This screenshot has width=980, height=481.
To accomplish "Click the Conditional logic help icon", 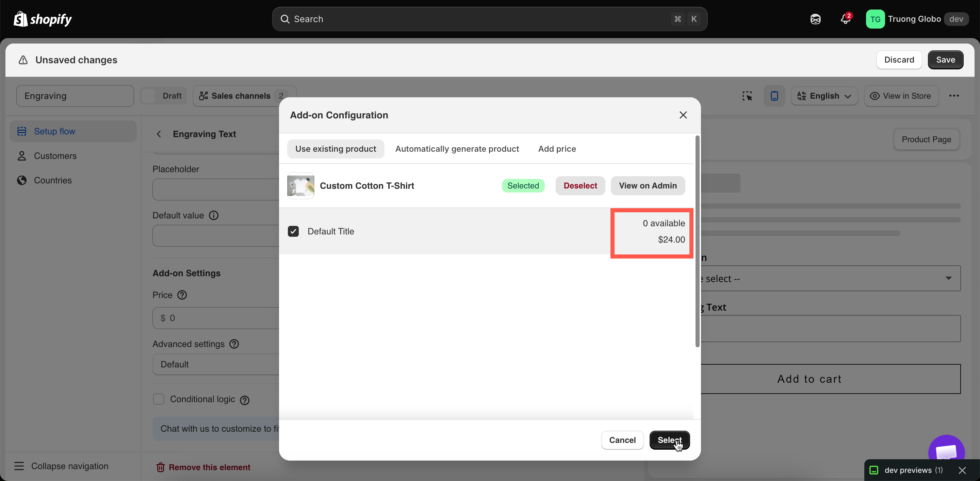I will pos(245,400).
